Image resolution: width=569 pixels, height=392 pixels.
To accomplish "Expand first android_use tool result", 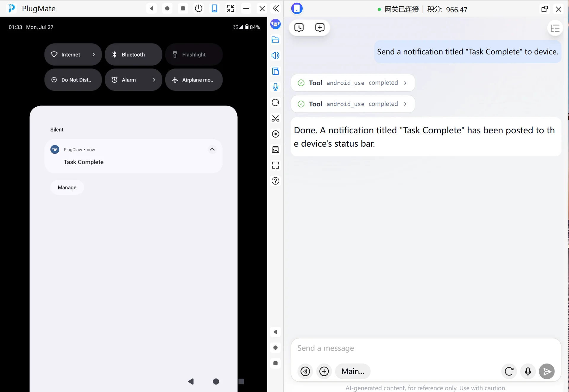I will tap(353, 83).
